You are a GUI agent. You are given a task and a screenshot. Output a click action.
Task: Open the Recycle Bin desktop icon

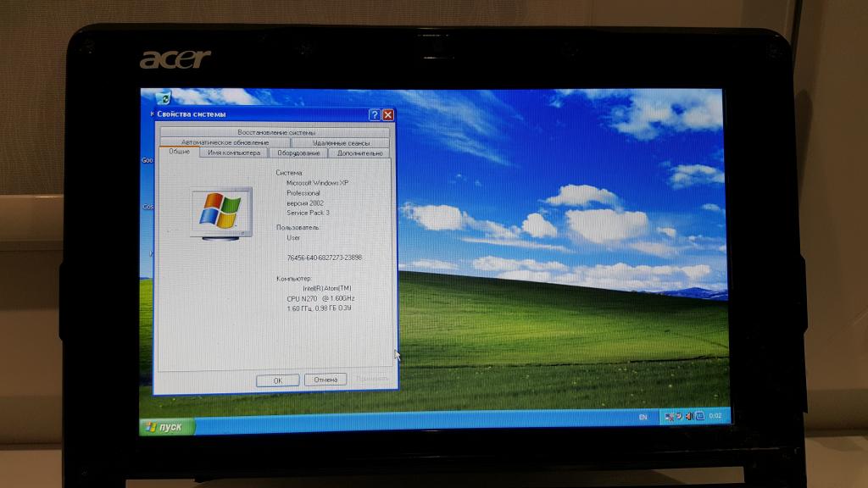pos(164,98)
